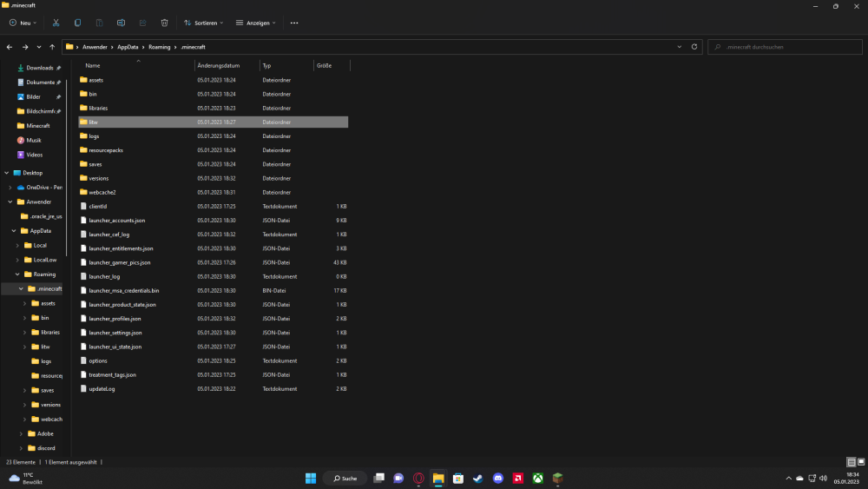Go forward with the right arrow button
868x489 pixels.
pyautogui.click(x=25, y=47)
